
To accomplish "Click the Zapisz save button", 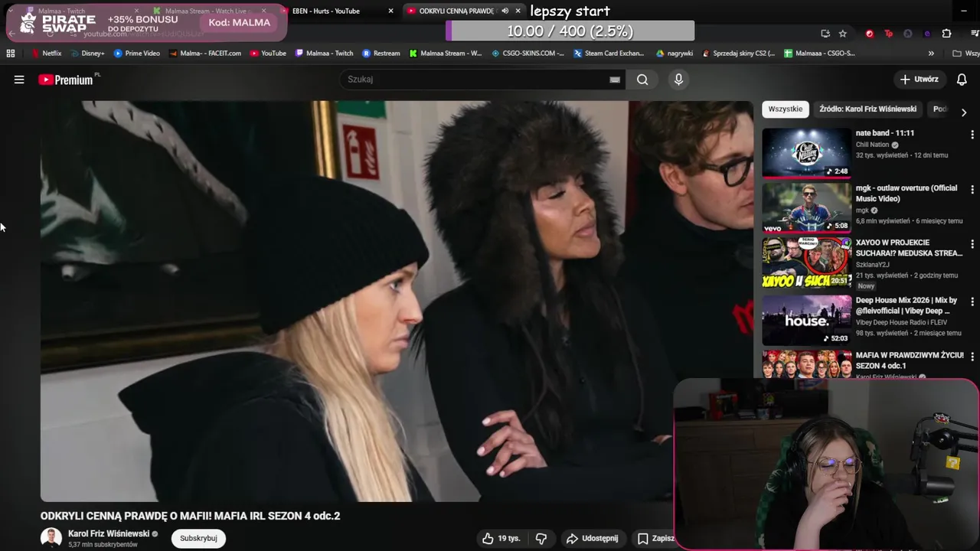I will (x=657, y=539).
